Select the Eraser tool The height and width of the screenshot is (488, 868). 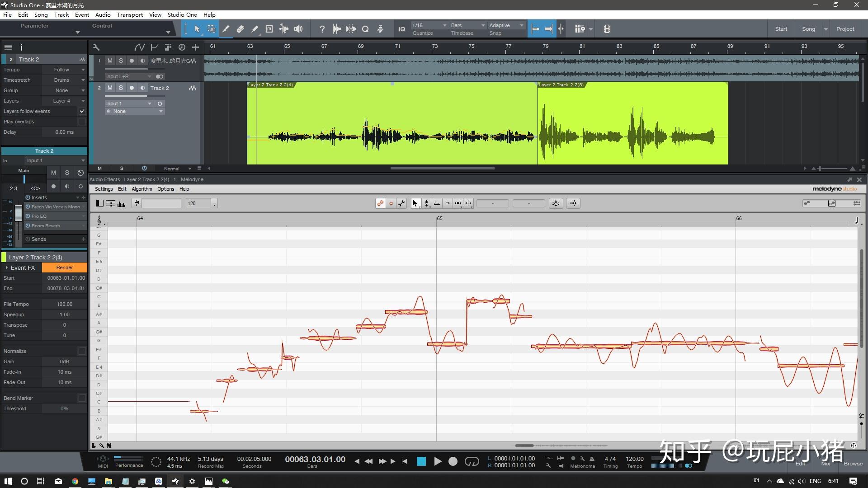click(x=240, y=29)
